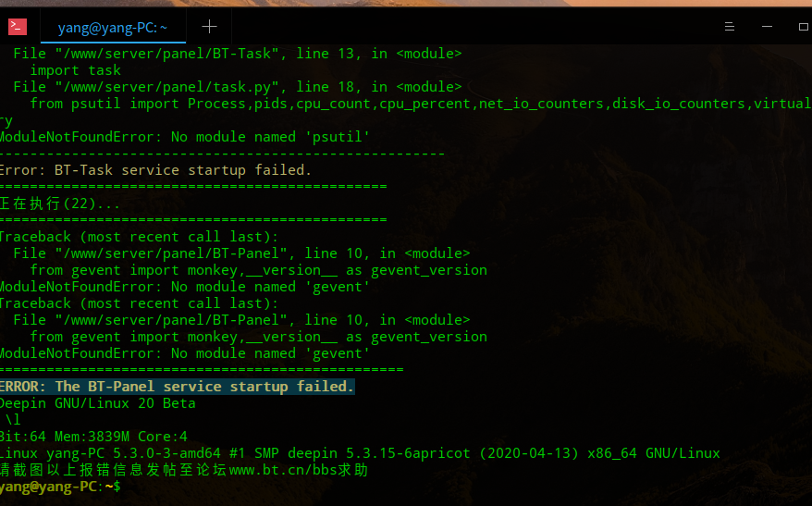Click the Linux yang-PC kernel version line
This screenshot has width=812, height=506.
click(x=360, y=453)
